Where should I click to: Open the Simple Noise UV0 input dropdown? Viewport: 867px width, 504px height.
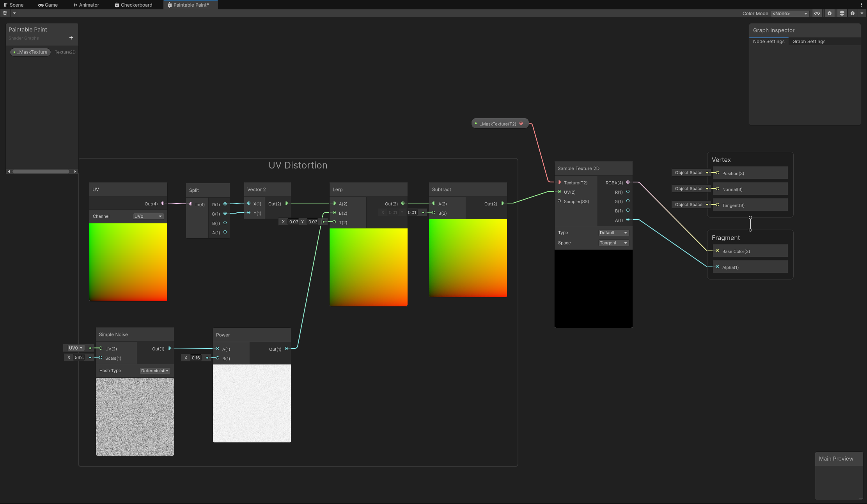tap(76, 348)
